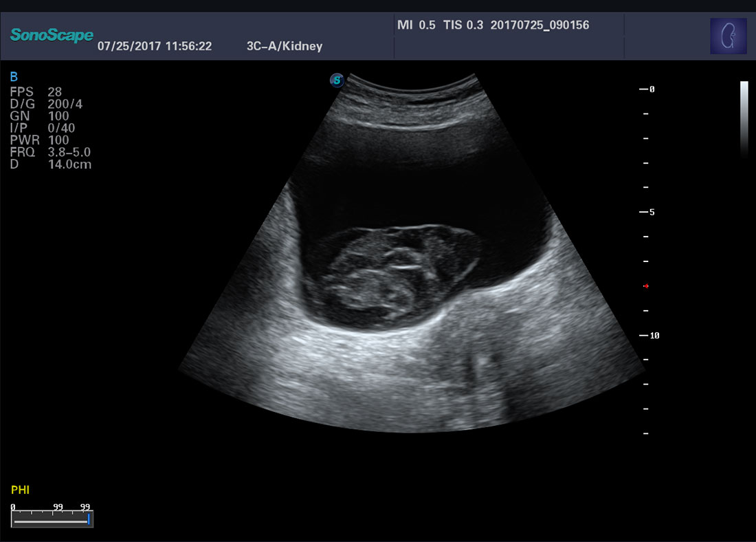Click the blue handle on PHI slider
Image resolution: width=756 pixels, height=542 pixels.
click(x=89, y=519)
